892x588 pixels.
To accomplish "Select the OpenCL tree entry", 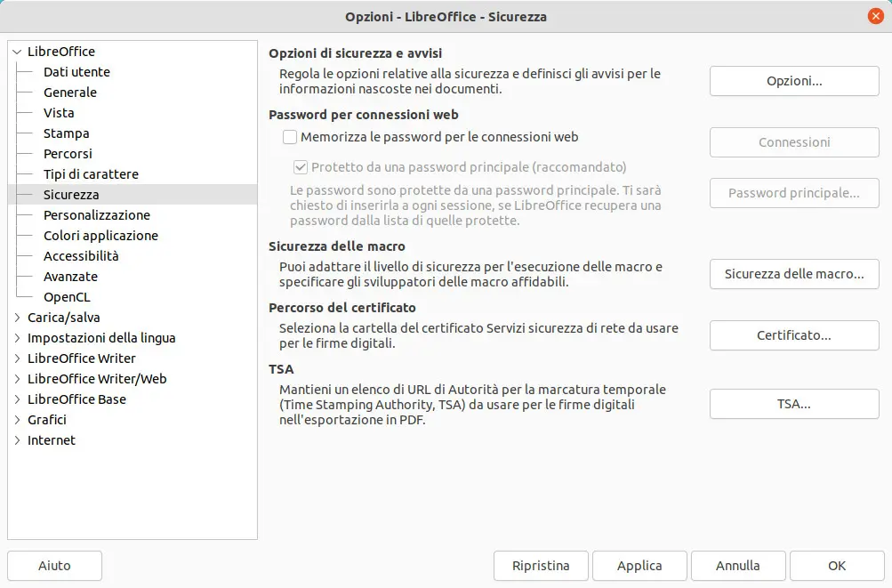I will coord(67,297).
